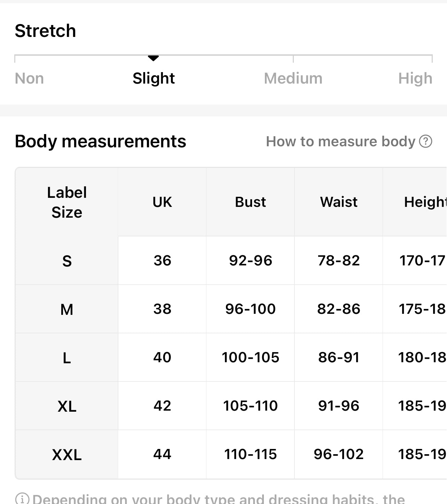Viewport: 447px width, 504px height.
Task: Click the Non stretch label
Action: (29, 78)
